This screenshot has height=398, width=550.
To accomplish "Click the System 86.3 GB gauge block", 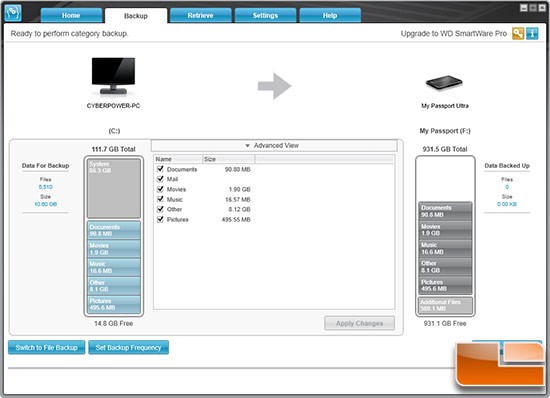I will coord(114,188).
